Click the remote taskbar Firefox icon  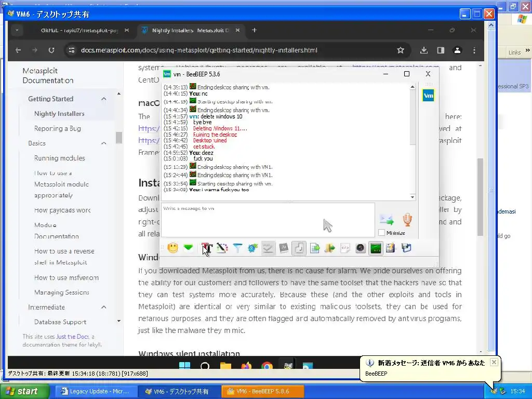[246, 366]
